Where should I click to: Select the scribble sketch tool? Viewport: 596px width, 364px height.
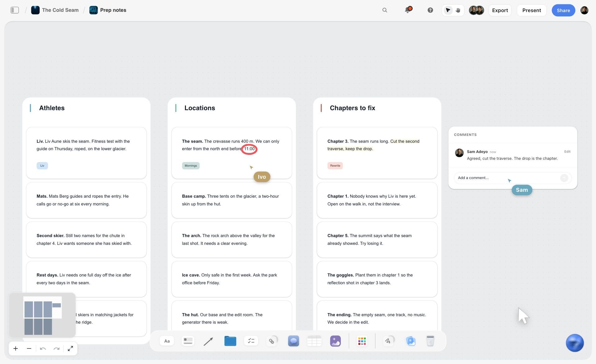point(388,341)
